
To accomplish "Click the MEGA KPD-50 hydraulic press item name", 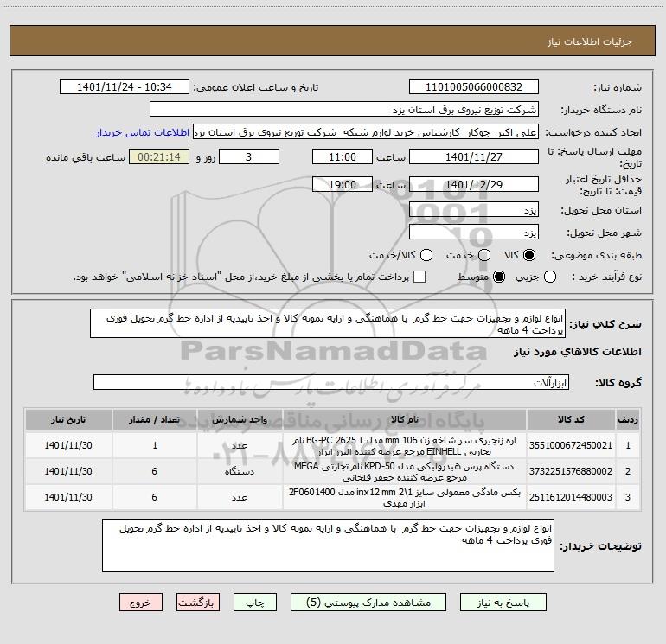I will point(405,472).
